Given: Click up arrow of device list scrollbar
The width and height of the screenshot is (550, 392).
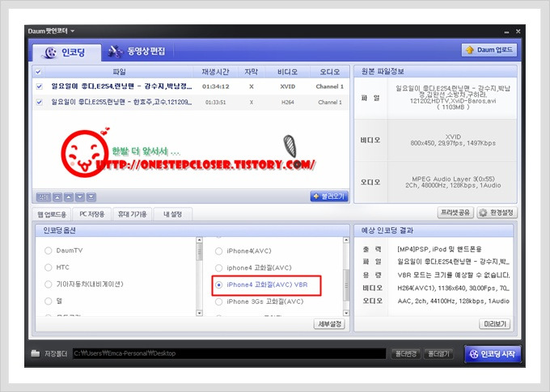Looking at the screenshot, I should pyautogui.click(x=200, y=240).
